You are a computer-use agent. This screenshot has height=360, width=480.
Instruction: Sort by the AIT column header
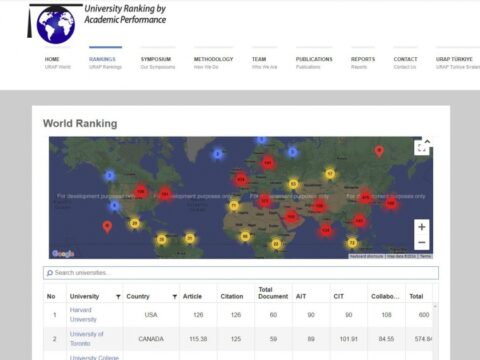point(301,296)
